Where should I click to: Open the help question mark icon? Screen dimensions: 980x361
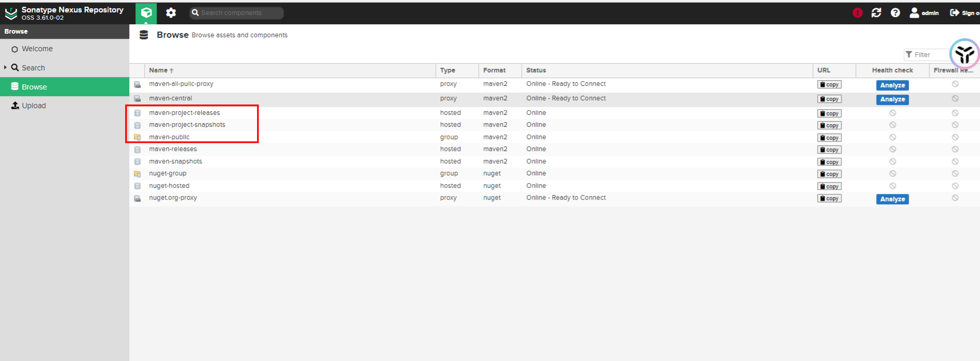895,13
